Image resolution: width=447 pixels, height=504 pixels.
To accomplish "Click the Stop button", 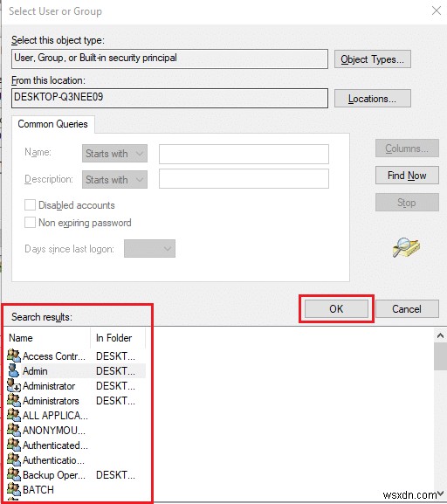I will coord(407,203).
